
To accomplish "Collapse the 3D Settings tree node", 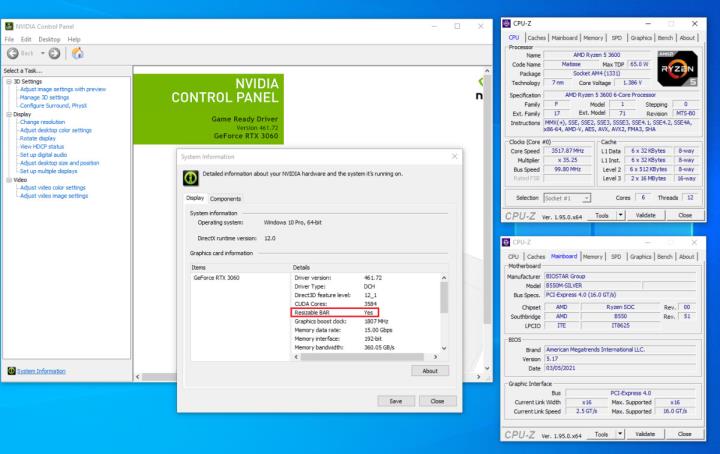I will click(x=9, y=81).
